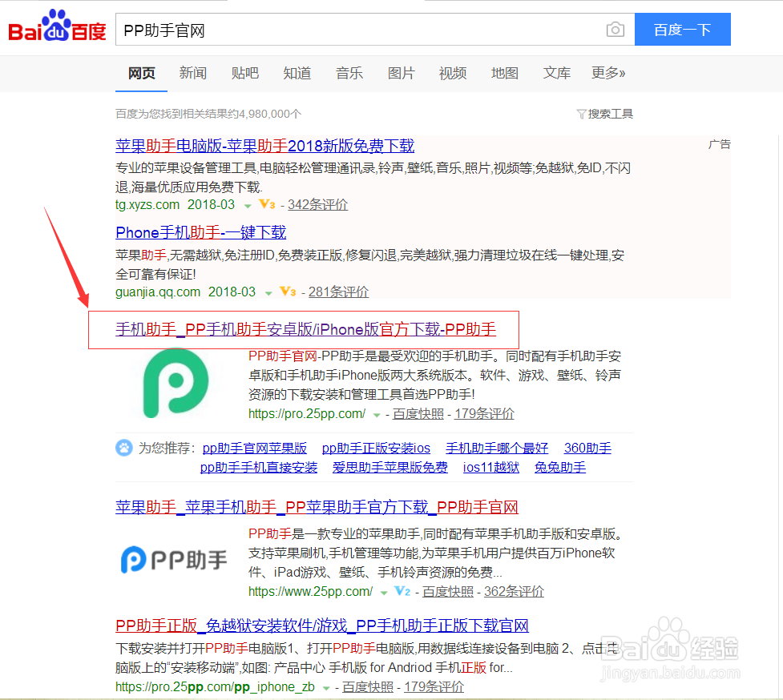Switch to the 图片 tab
Image resolution: width=783 pixels, height=700 pixels.
click(401, 74)
